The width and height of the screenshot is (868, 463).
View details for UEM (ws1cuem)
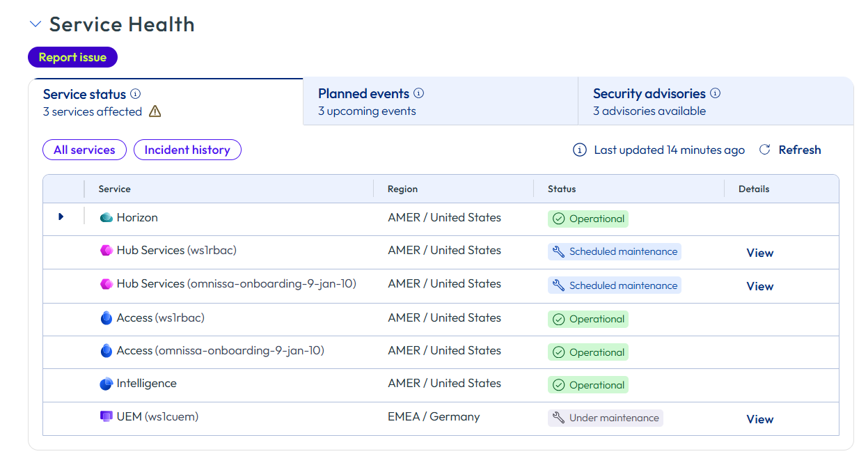click(760, 419)
